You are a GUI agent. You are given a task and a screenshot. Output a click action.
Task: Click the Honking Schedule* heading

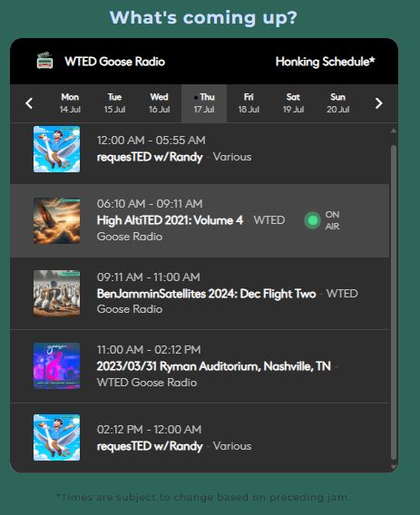point(325,62)
